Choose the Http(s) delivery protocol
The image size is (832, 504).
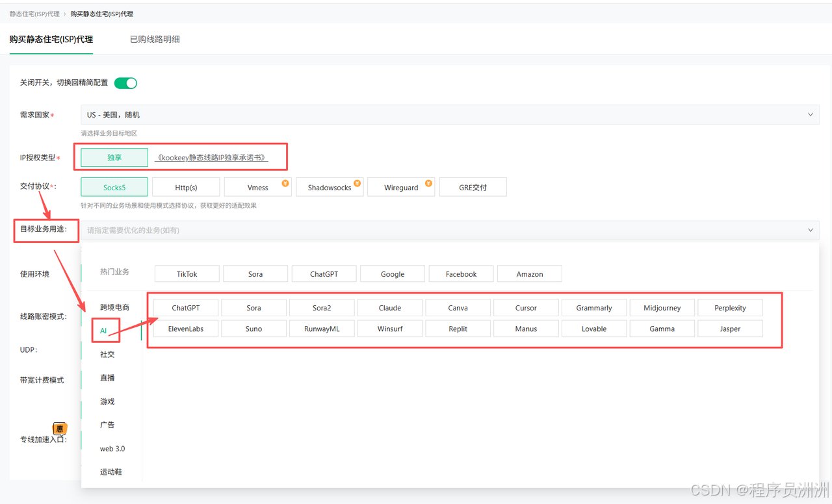click(186, 187)
